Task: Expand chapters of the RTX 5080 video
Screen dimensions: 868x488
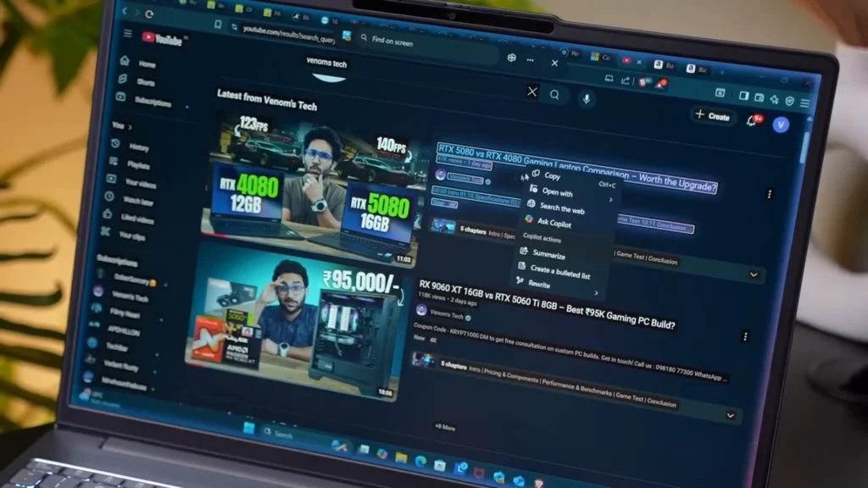Action: pyautogui.click(x=753, y=274)
